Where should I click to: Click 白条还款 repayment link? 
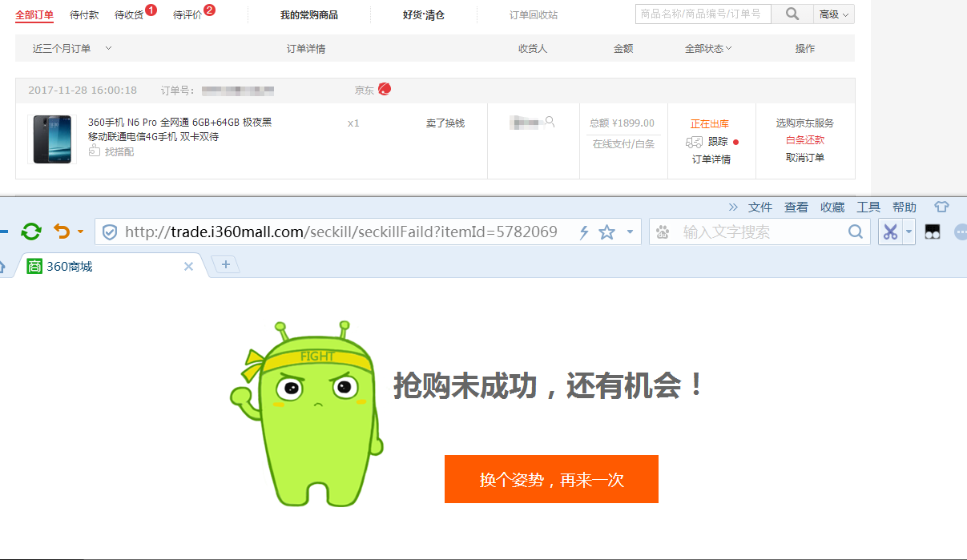805,139
